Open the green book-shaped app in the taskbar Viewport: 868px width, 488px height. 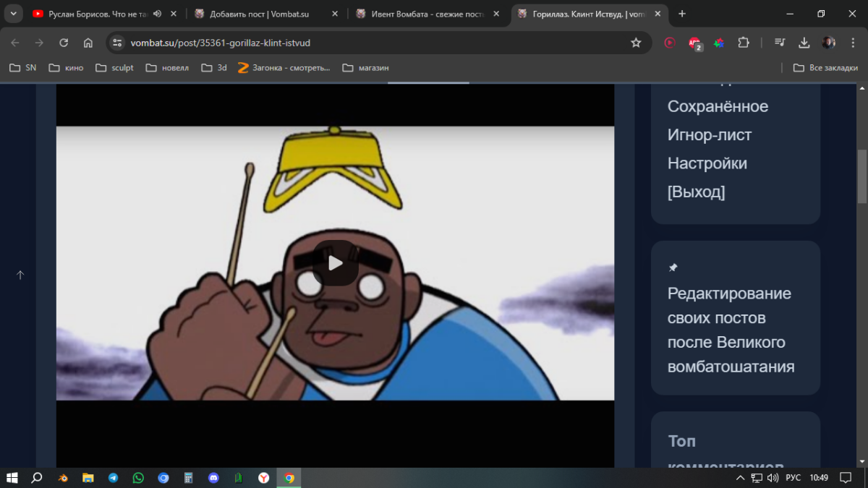pos(239,478)
